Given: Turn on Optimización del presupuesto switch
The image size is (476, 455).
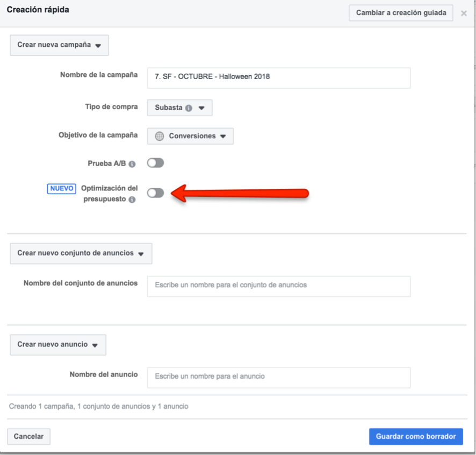Looking at the screenshot, I should [x=155, y=193].
